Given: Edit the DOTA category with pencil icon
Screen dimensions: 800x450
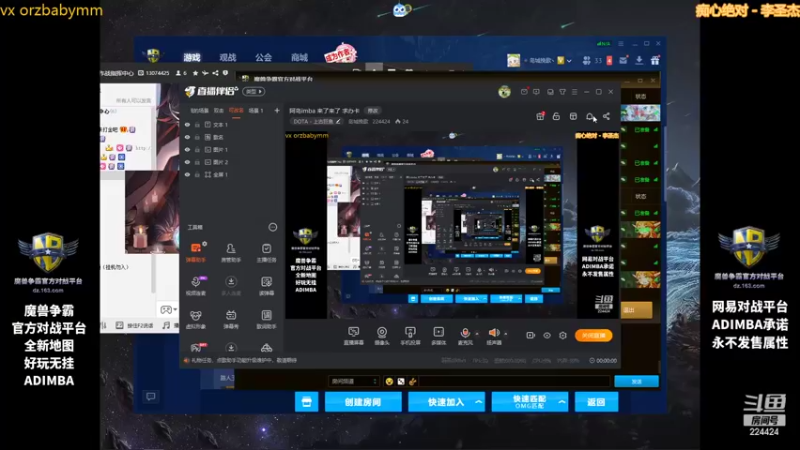Looking at the screenshot, I should tap(338, 121).
